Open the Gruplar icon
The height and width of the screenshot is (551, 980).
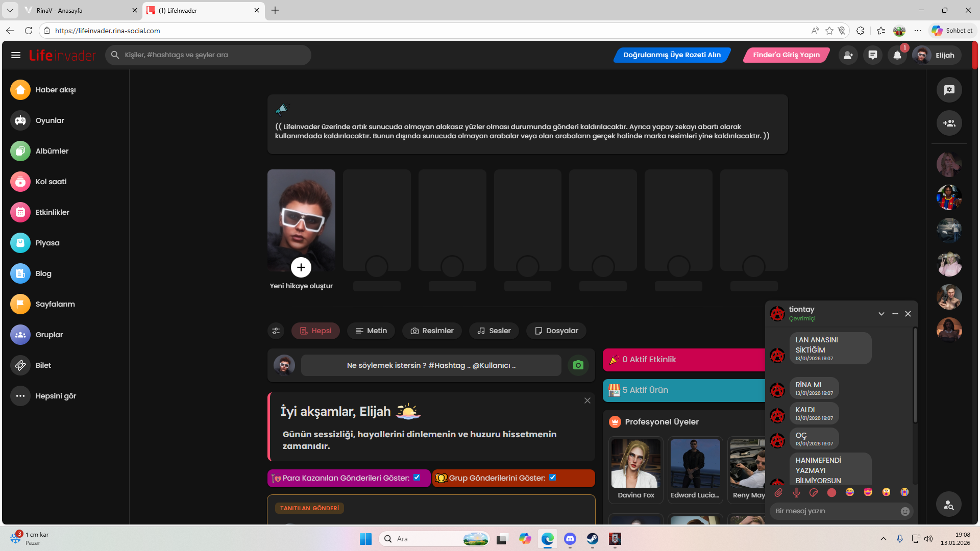coord(20,335)
